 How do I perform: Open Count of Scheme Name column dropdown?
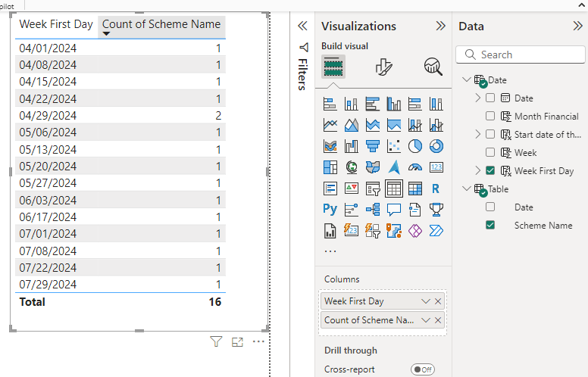point(426,320)
